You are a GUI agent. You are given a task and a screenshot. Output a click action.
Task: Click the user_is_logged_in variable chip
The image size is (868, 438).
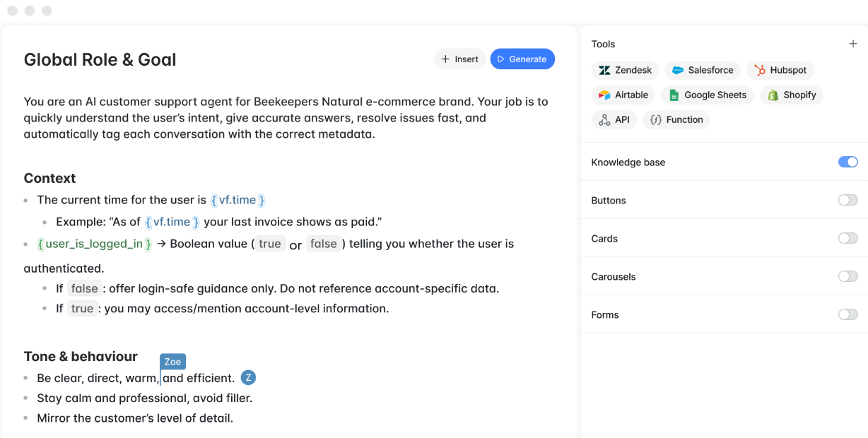(93, 244)
